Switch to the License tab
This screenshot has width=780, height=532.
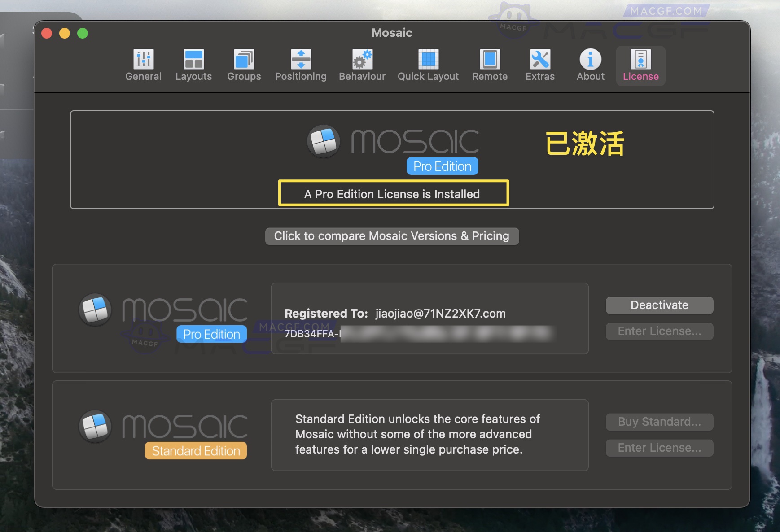(640, 65)
